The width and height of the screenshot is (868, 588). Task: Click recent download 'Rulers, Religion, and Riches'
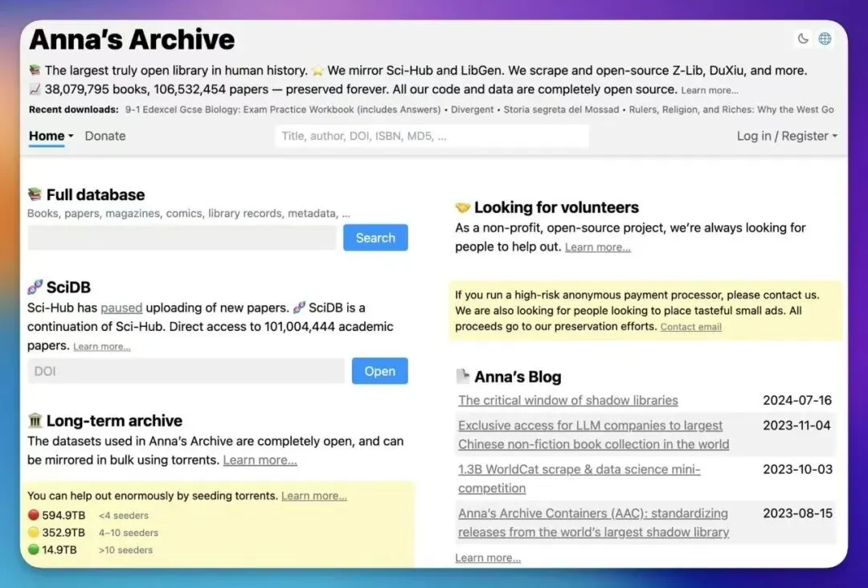tap(731, 109)
